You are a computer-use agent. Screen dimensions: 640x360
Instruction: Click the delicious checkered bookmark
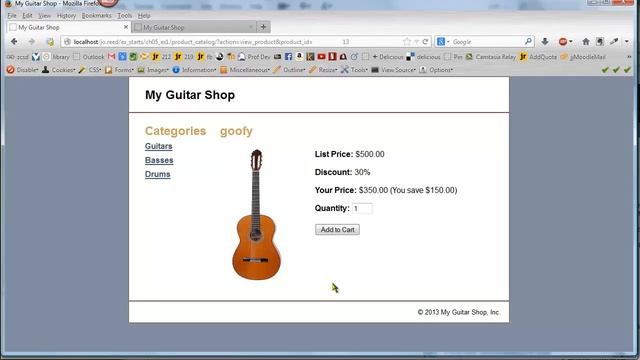[424, 57]
